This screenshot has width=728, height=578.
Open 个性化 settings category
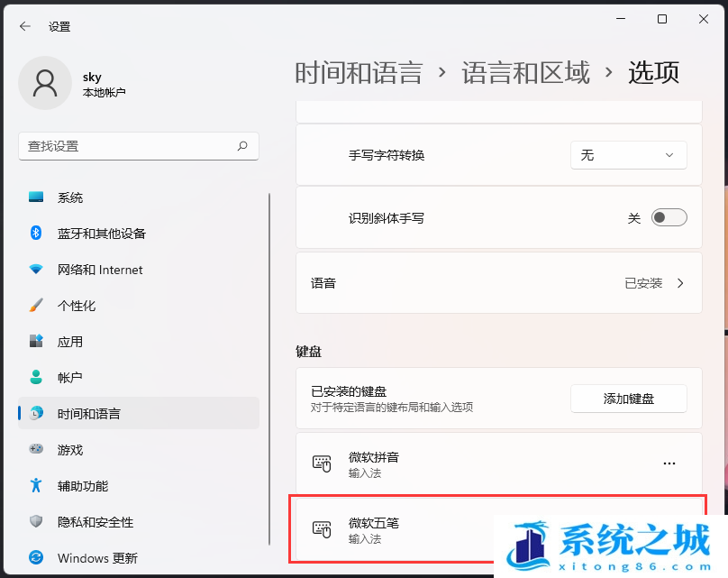[x=139, y=306]
